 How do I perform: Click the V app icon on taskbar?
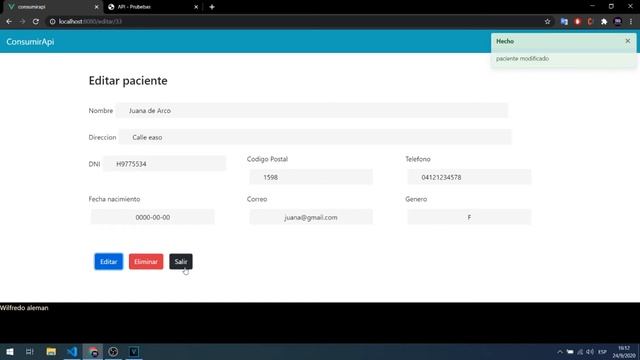133,351
